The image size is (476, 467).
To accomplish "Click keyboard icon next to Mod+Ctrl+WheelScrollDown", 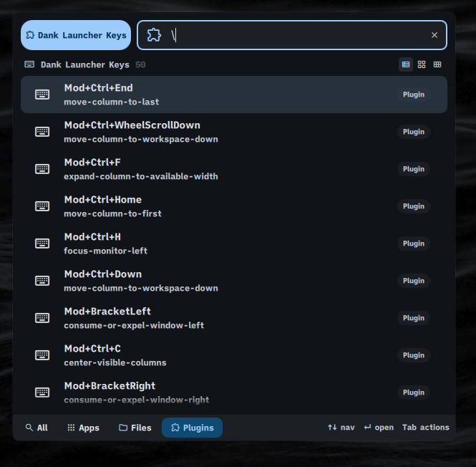I will pos(42,132).
